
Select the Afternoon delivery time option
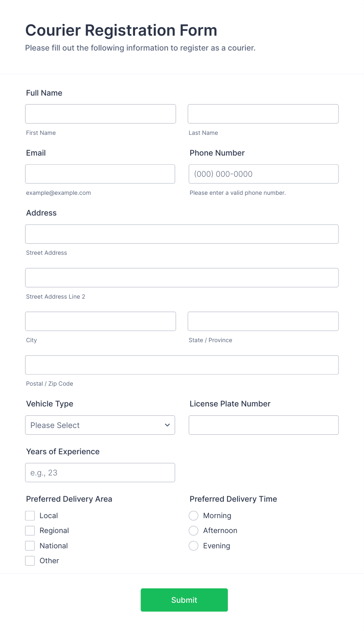[x=193, y=530]
